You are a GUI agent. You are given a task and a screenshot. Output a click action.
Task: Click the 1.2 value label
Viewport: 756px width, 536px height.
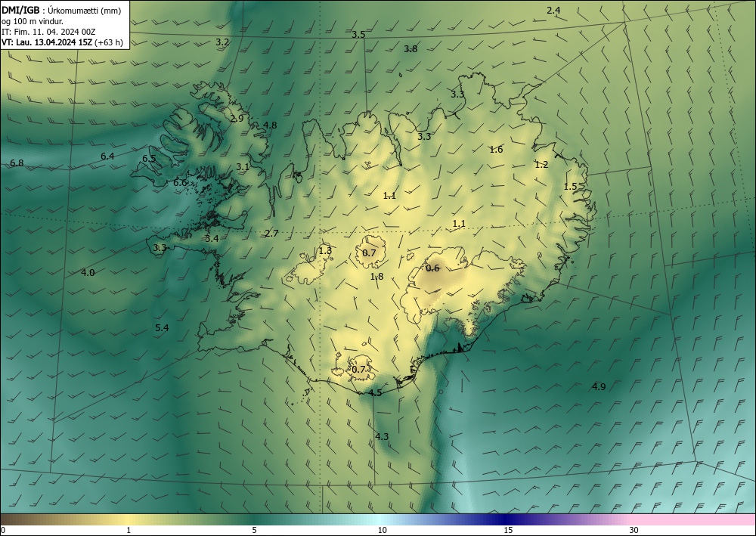pos(541,164)
